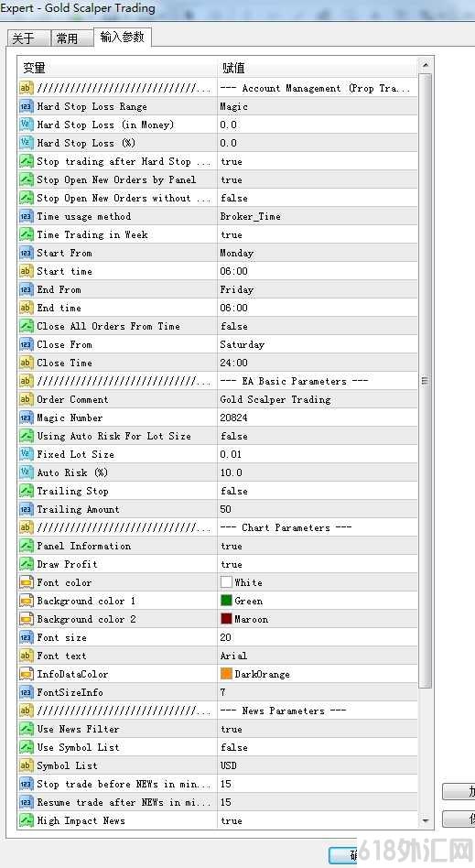Screen dimensions: 475x868
Task: Click the scrollbar up arrow
Action: tap(426, 65)
